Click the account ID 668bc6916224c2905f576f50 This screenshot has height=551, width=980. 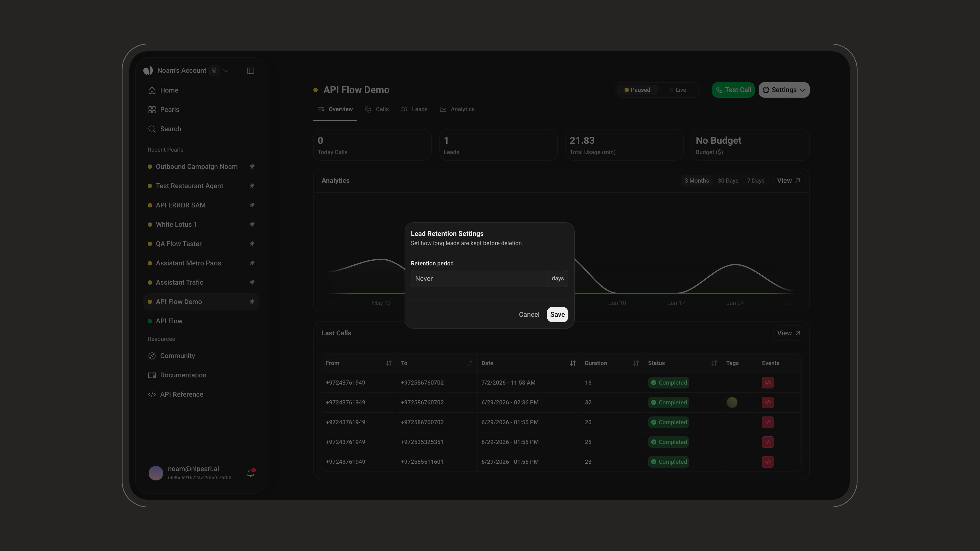click(x=199, y=478)
